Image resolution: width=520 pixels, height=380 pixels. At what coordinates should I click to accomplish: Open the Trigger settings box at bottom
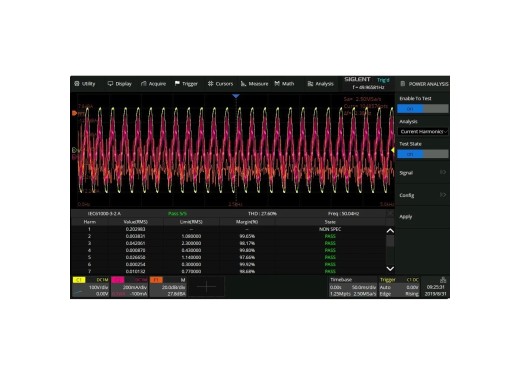click(x=399, y=287)
